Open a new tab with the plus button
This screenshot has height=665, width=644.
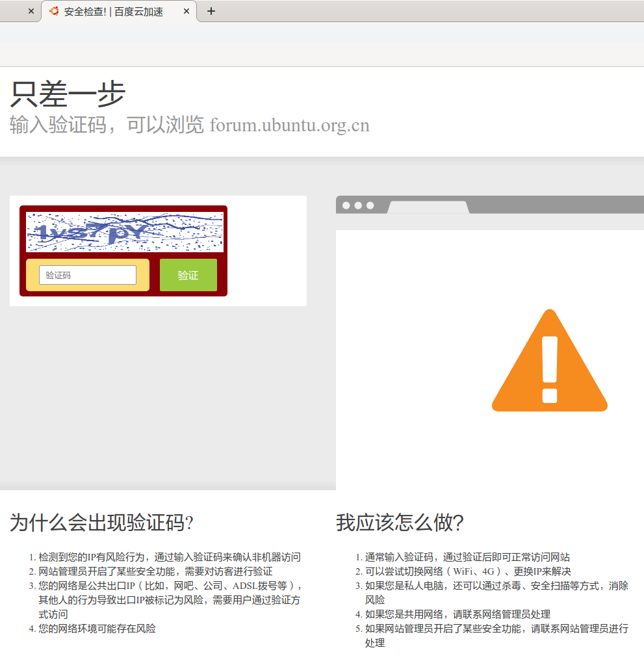click(211, 12)
